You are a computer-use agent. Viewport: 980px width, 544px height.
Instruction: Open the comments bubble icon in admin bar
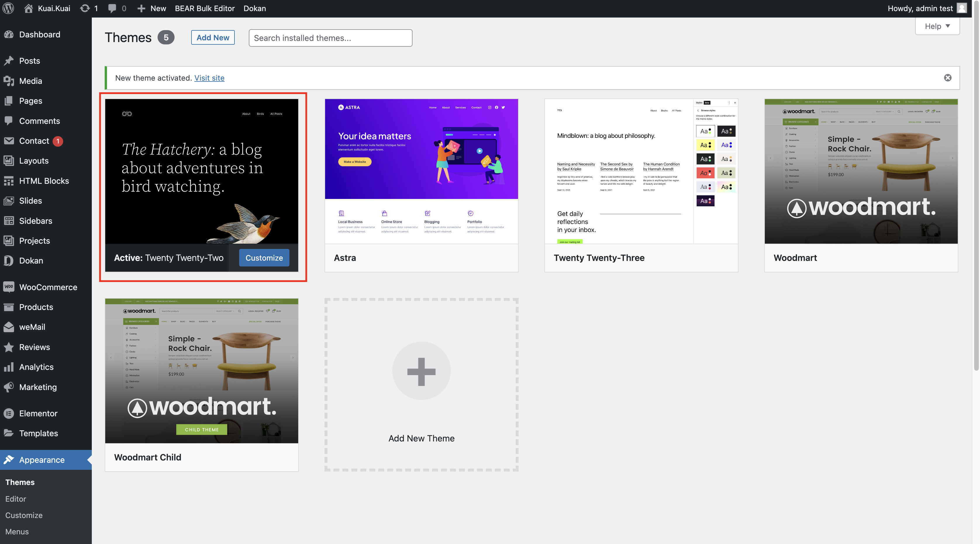point(112,8)
